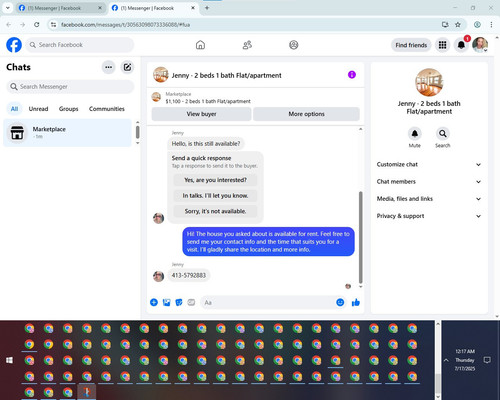500x400 pixels.
Task: Select the Groups chats filter tab
Action: pos(68,109)
